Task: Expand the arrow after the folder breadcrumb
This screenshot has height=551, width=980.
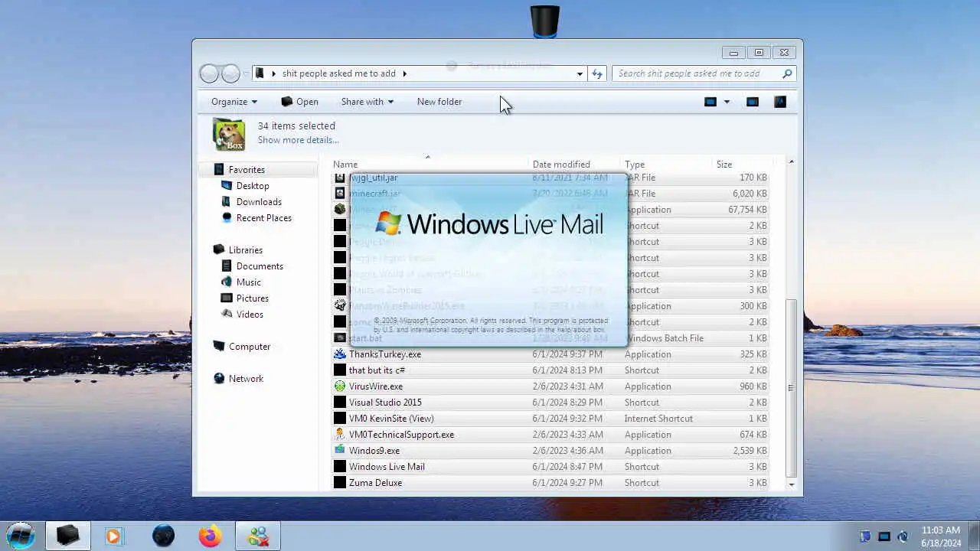Action: click(x=404, y=73)
